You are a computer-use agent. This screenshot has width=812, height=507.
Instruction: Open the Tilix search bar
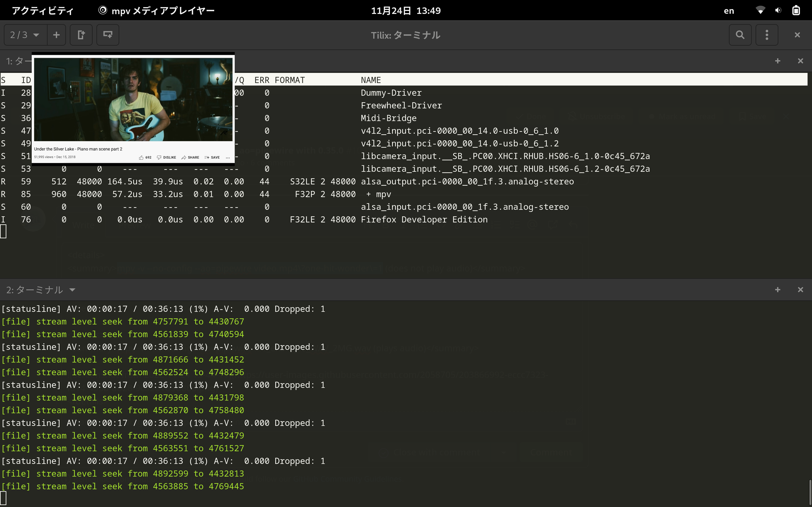(740, 34)
